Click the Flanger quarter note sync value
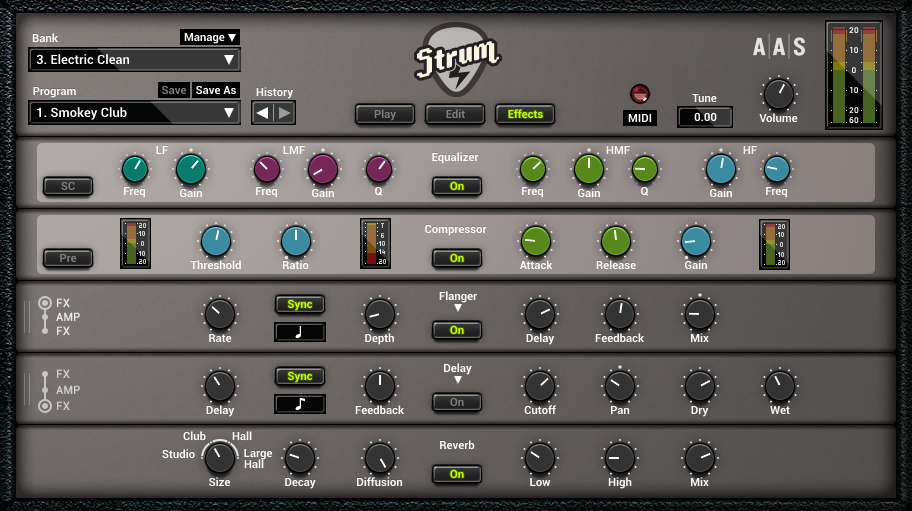Image resolution: width=912 pixels, height=511 pixels. (x=300, y=332)
